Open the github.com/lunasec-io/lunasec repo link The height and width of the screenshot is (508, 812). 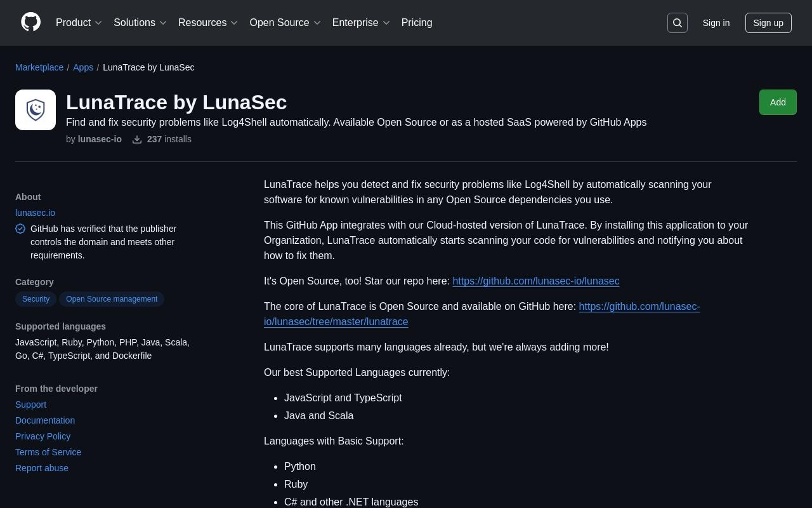[536, 281]
